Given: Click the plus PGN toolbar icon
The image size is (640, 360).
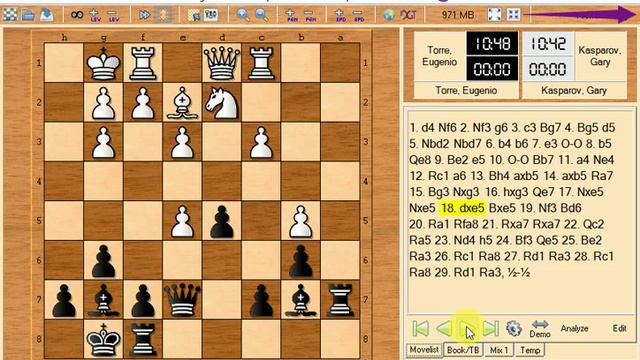Looking at the screenshot, I should coord(291,15).
